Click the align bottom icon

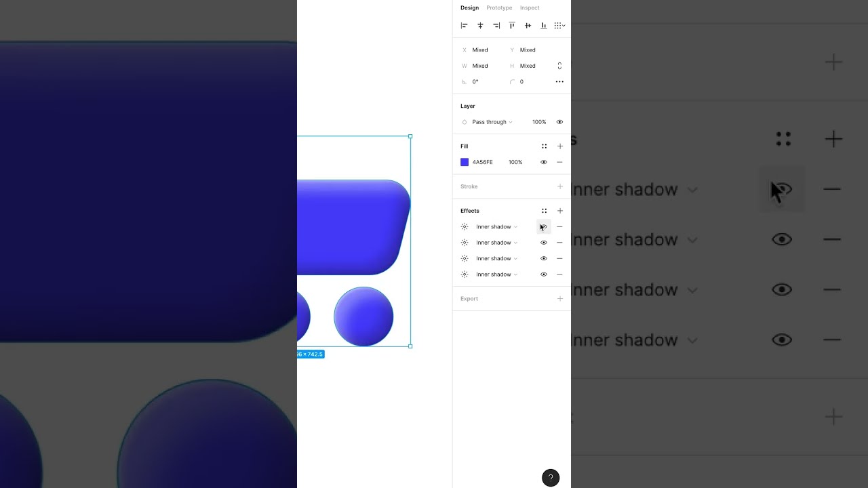543,26
